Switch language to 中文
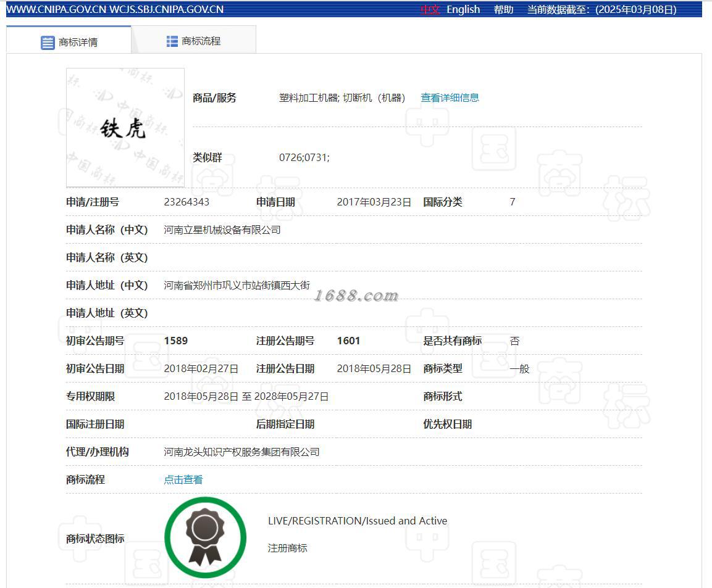 point(430,9)
